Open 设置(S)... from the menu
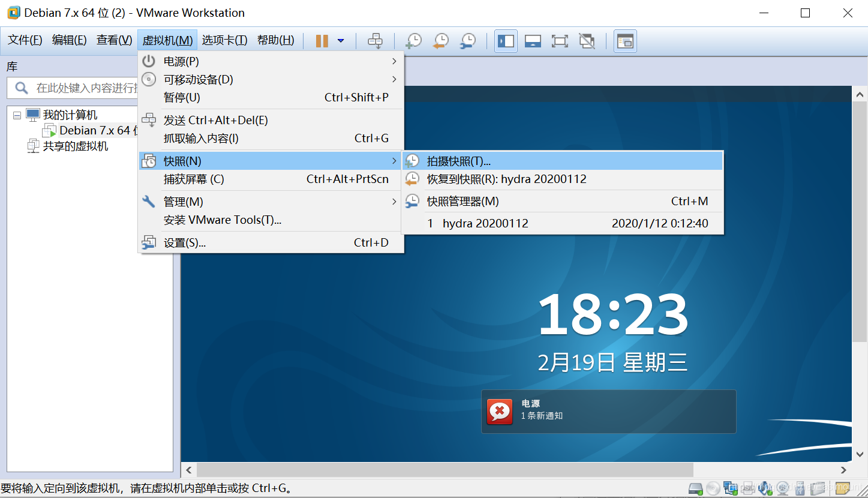The image size is (868, 498). click(x=271, y=242)
